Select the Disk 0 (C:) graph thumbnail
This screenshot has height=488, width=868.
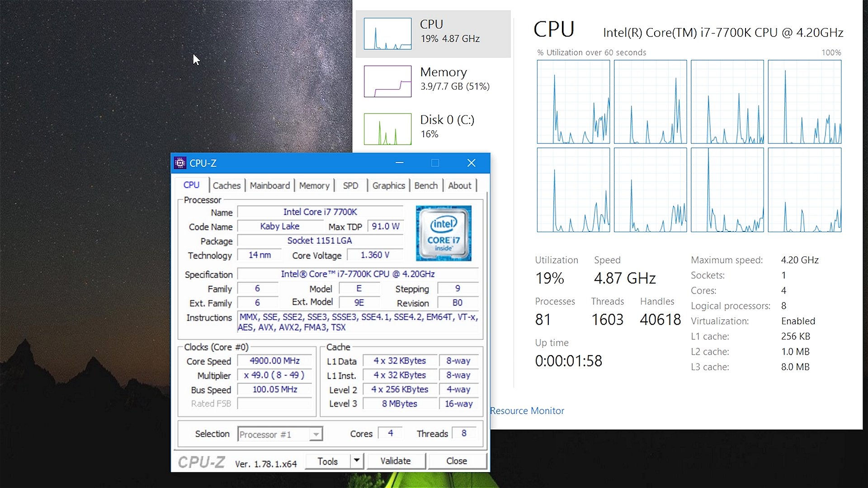click(x=387, y=129)
